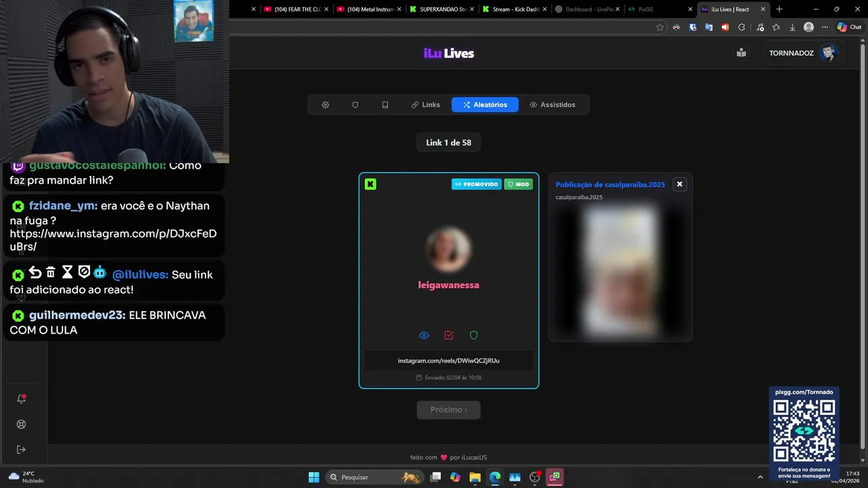Open the lifebuoy help icon in sidebar
The width and height of the screenshot is (868, 488).
[21, 424]
